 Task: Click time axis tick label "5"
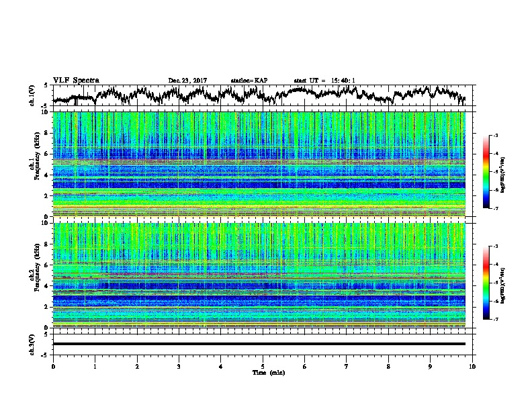pos(263,367)
